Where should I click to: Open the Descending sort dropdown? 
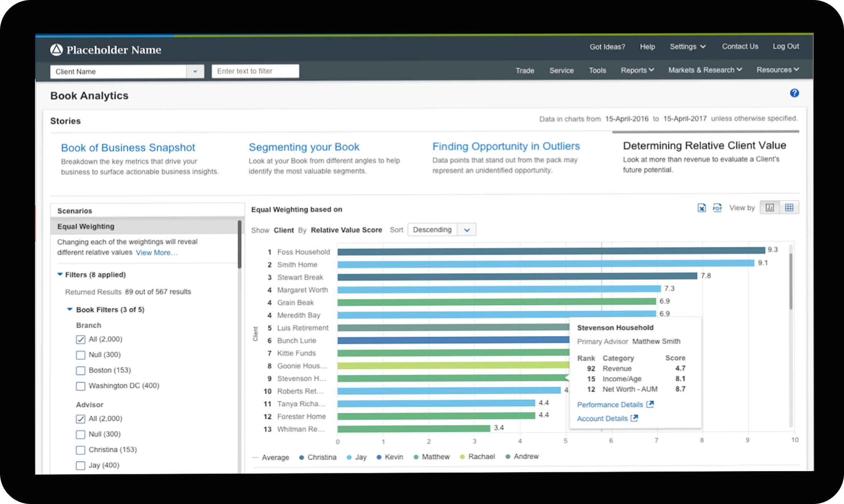click(x=467, y=230)
